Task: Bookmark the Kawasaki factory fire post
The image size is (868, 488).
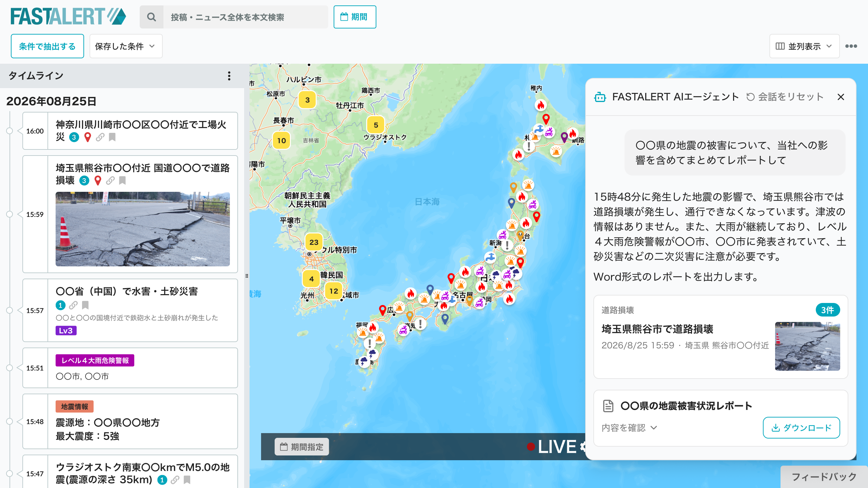Action: pyautogui.click(x=112, y=137)
